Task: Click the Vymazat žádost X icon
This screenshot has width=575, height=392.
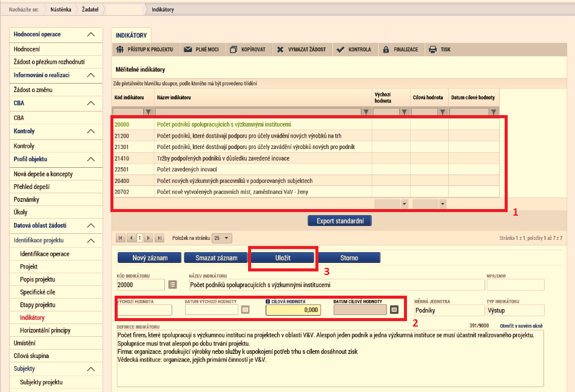Action: coord(280,50)
